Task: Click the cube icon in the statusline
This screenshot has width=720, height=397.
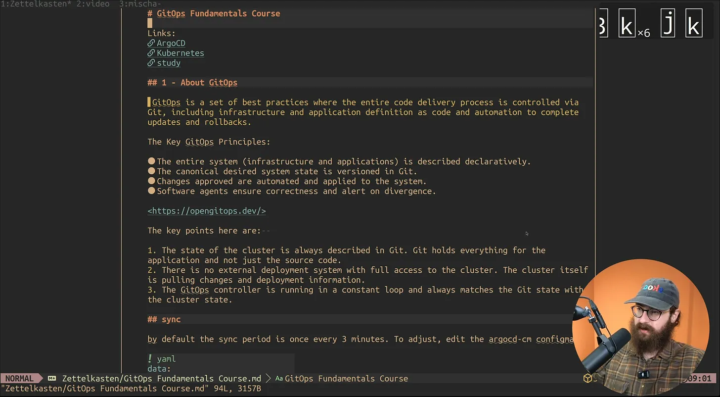Action: 587,378
